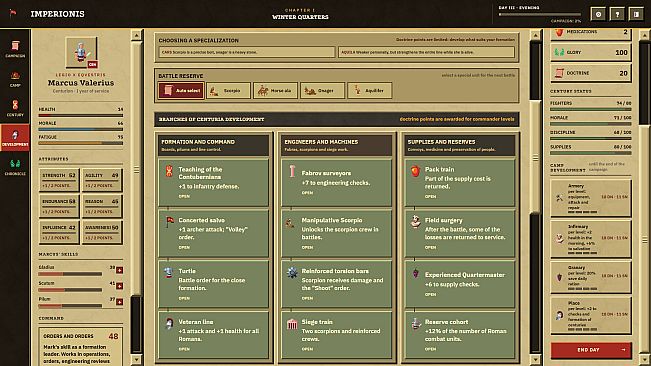Viewport: 651px width, 366px height.
Task: Add a point to Pilum skill
Action: click(120, 302)
